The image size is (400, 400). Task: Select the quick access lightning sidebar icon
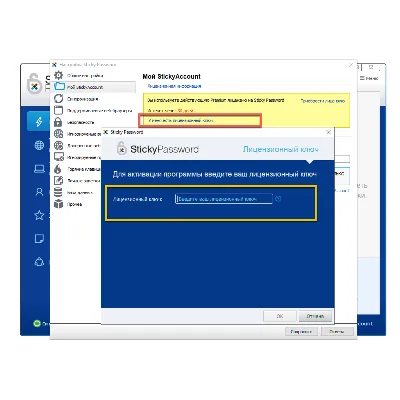[39, 122]
